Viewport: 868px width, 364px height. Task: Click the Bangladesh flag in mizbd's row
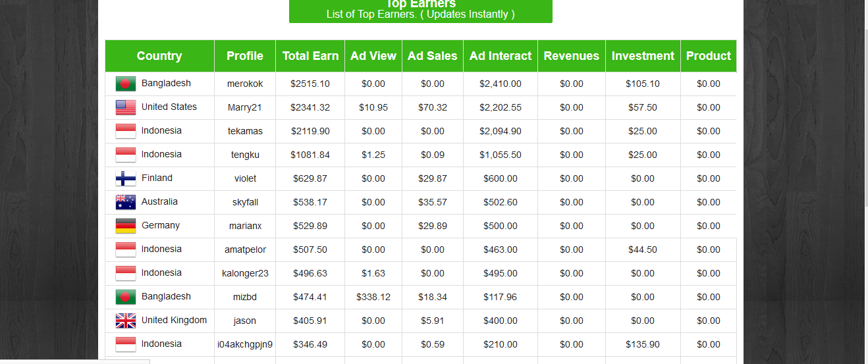point(125,297)
